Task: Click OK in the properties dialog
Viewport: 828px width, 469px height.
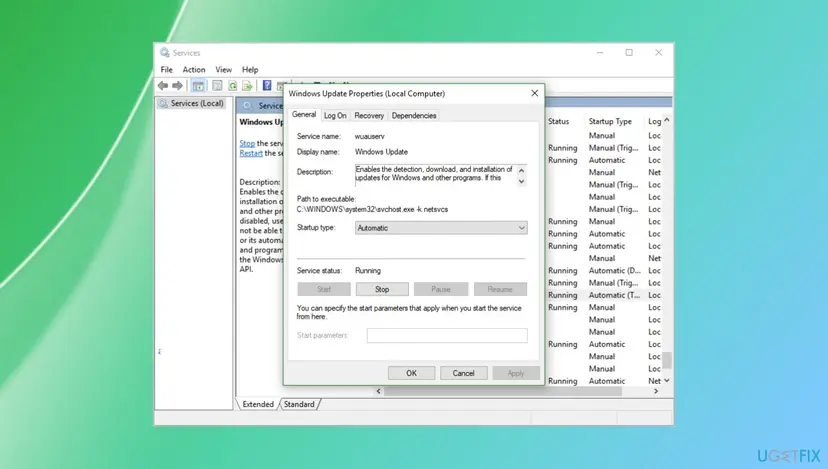Action: [x=411, y=373]
